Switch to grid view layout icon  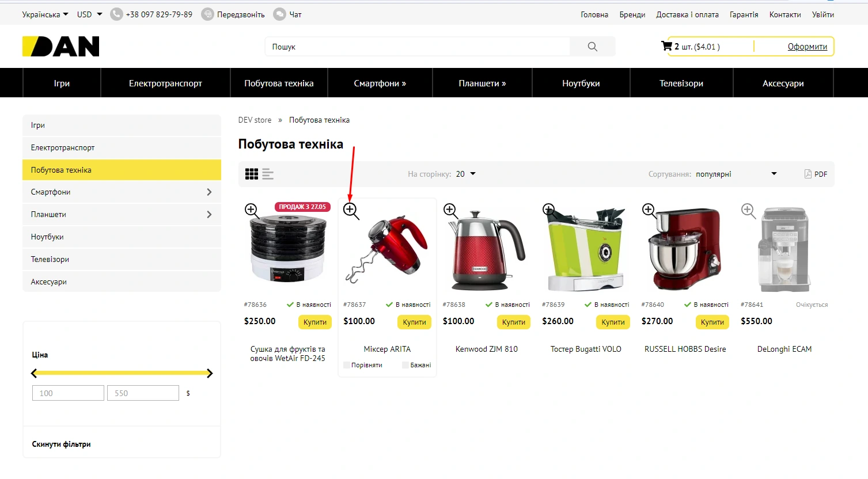[x=252, y=174]
